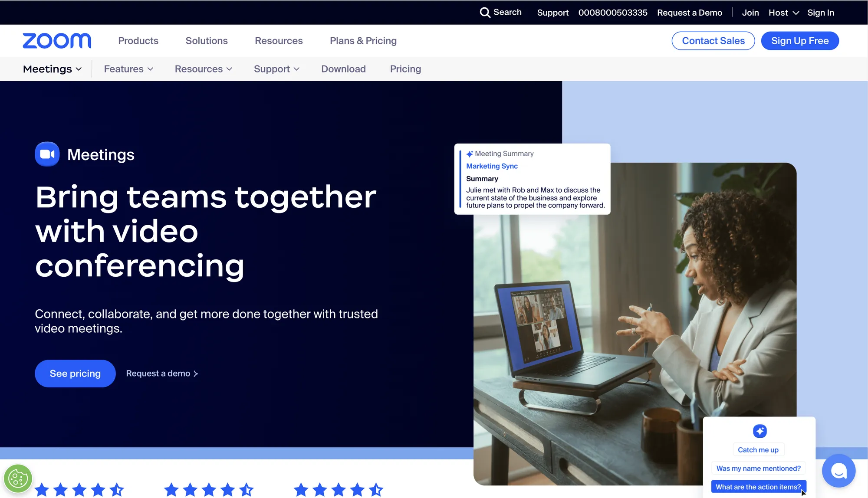Select What are the action items? prompt

coord(758,487)
